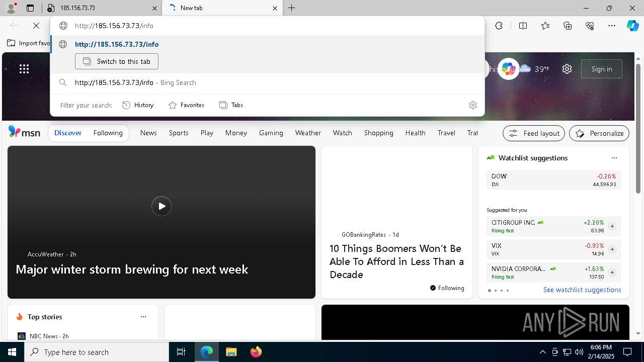Viewport: 644px width, 362px height.
Task: Open Task View on the taskbar
Action: pos(181,352)
